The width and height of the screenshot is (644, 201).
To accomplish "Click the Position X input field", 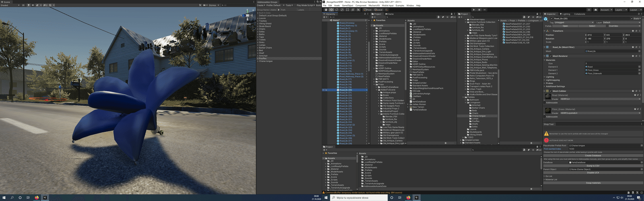I will (x=594, y=35).
